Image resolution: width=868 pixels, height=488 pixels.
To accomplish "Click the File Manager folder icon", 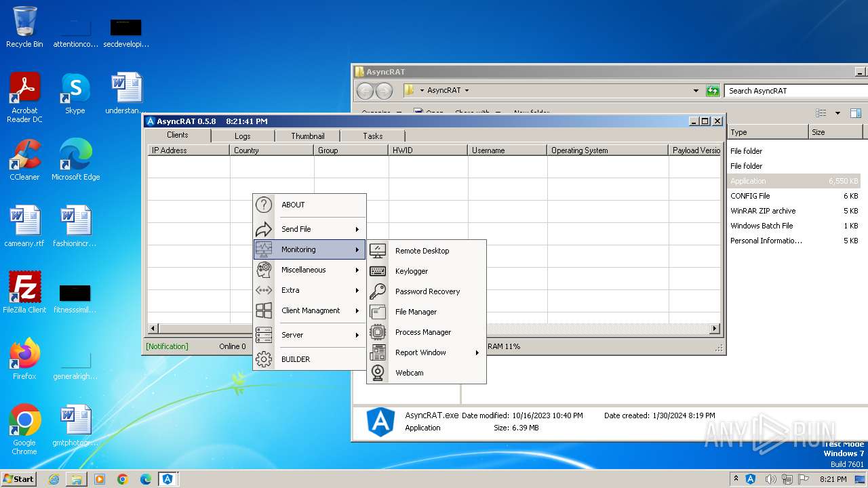I will 378,312.
